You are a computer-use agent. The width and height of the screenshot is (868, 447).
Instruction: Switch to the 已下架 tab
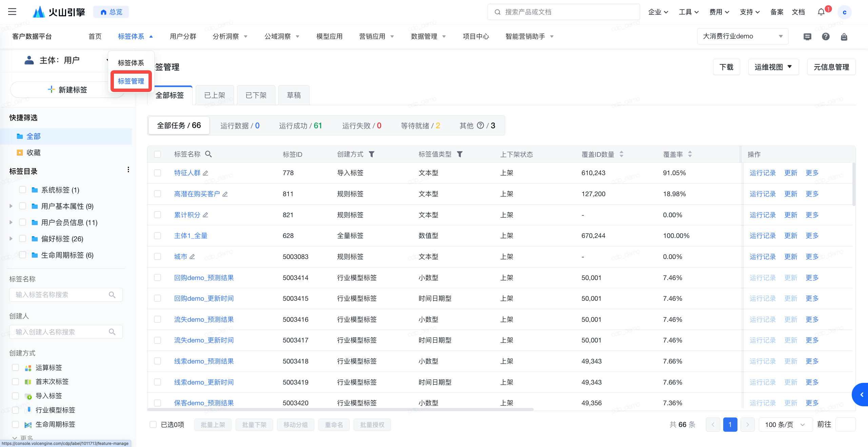256,95
